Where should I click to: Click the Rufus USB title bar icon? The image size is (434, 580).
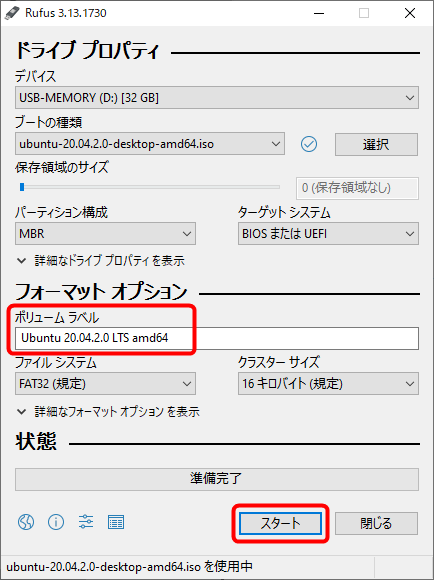point(12,13)
